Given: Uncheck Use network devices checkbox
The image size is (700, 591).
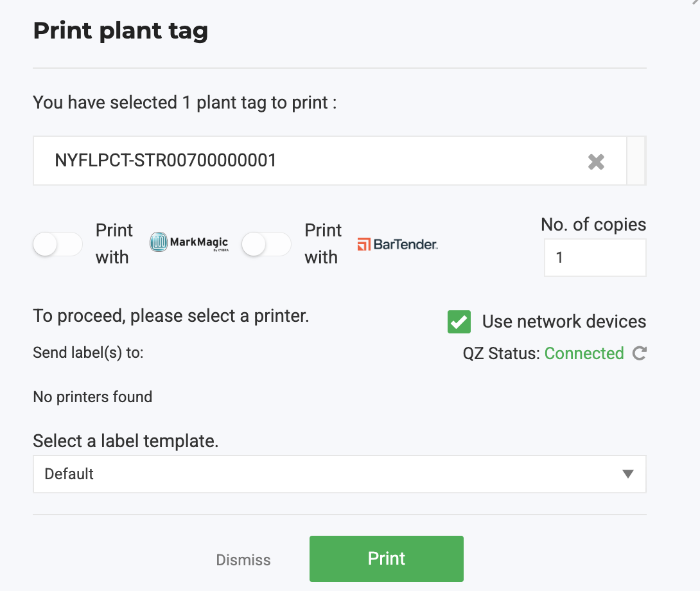Looking at the screenshot, I should [459, 322].
